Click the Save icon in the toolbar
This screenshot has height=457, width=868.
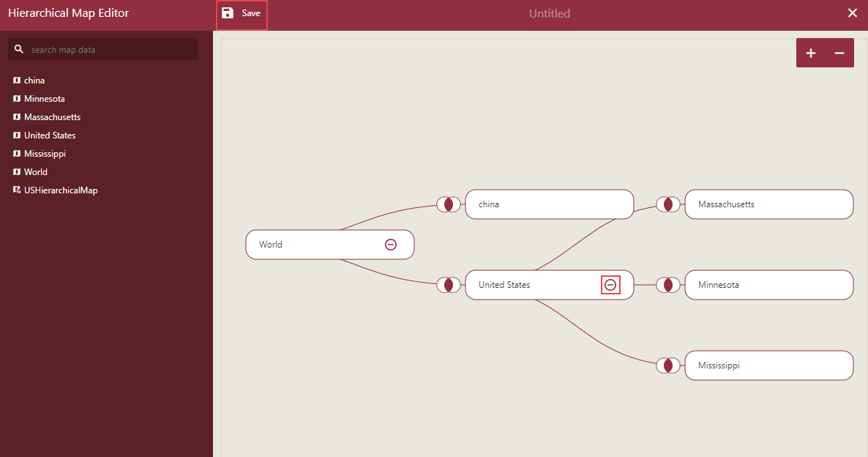[229, 12]
